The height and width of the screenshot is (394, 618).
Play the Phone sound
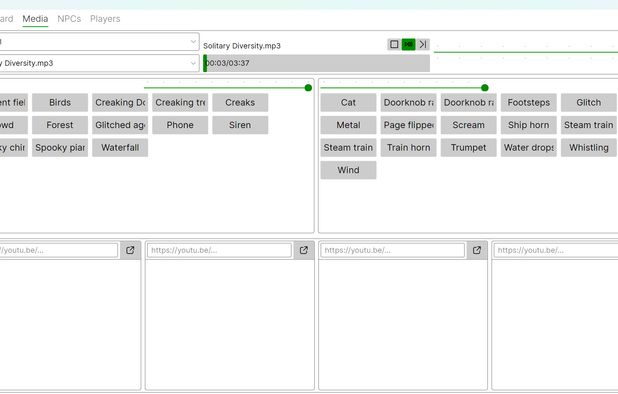coord(180,125)
